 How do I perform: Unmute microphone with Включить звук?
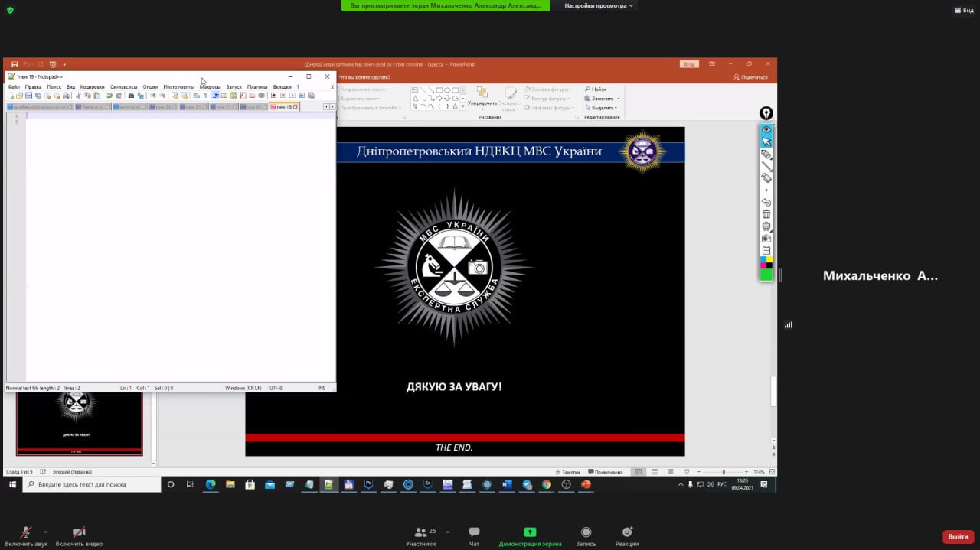click(x=25, y=537)
